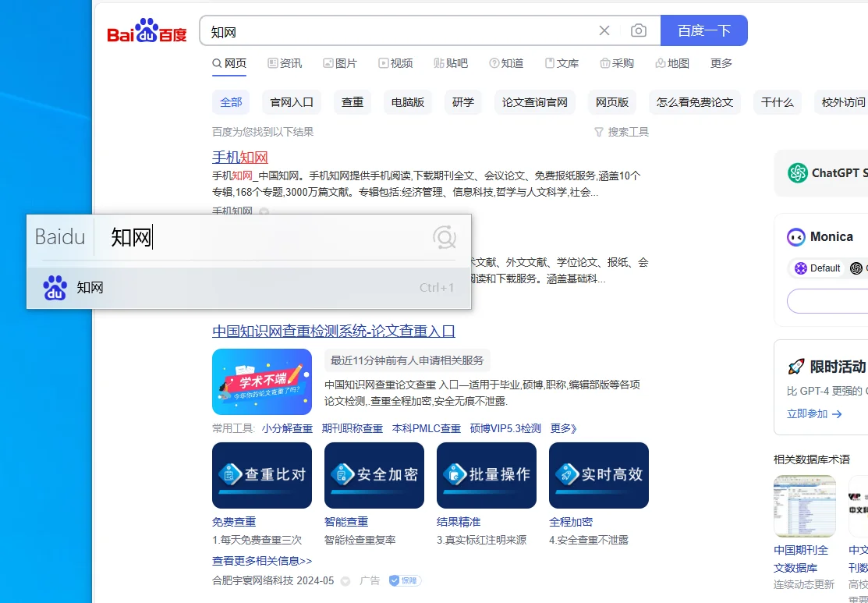Click the camera icon for image search

[x=639, y=30]
